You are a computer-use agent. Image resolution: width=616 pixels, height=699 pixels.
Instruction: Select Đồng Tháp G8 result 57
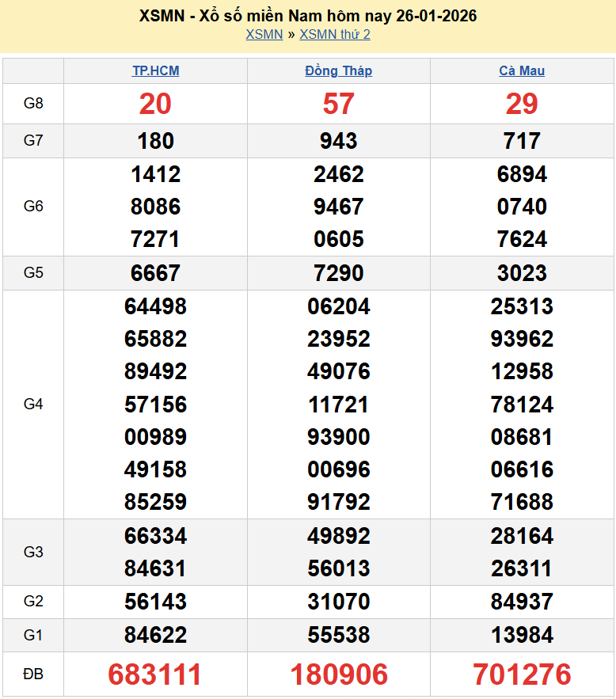tap(338, 104)
